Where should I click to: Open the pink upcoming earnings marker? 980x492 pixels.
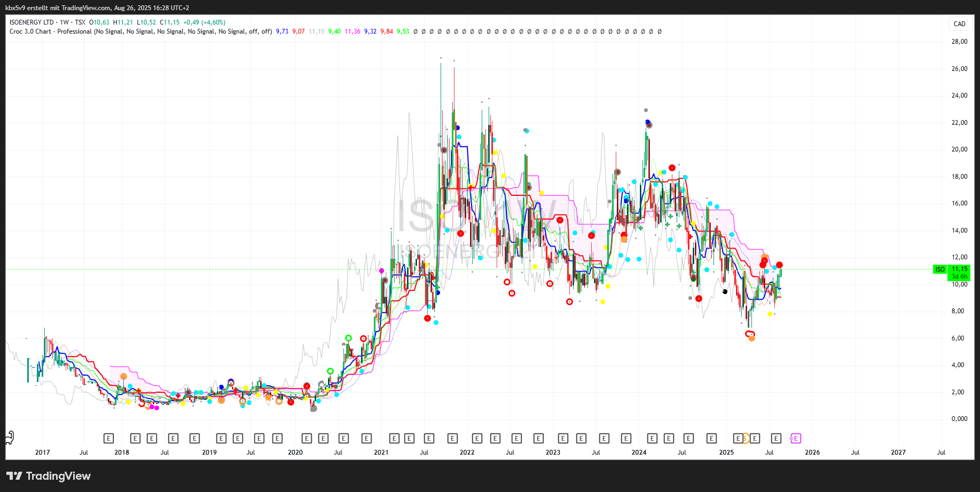click(x=795, y=439)
